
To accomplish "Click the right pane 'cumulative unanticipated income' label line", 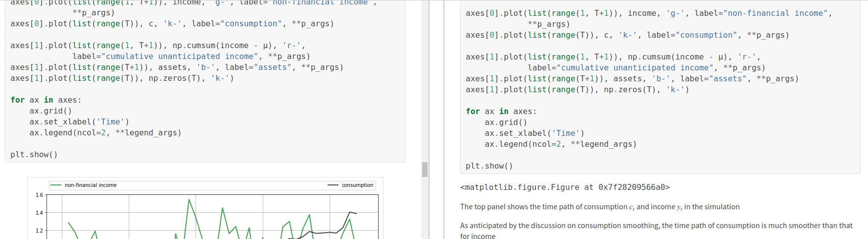I will (647, 68).
